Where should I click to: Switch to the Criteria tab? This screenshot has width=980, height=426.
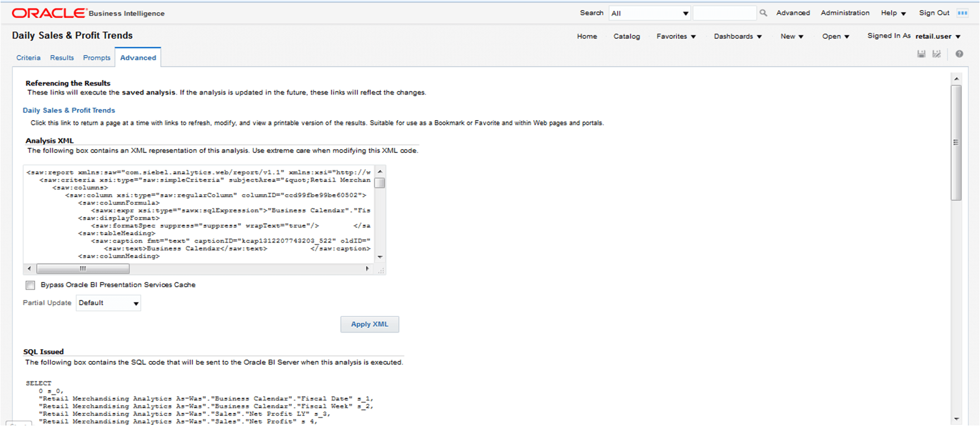tap(28, 58)
